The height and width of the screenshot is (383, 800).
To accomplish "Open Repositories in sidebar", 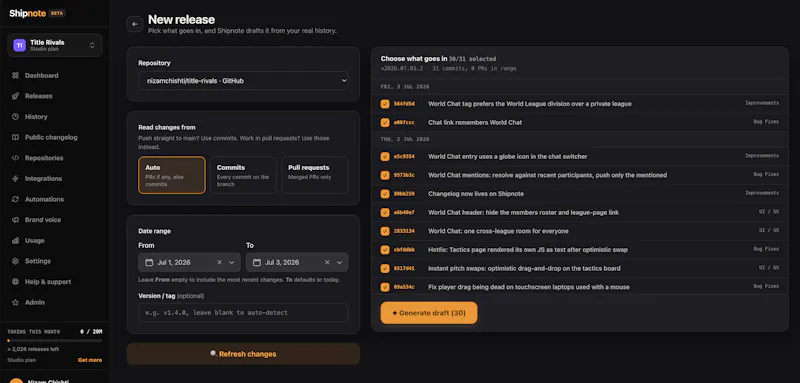I will 44,158.
